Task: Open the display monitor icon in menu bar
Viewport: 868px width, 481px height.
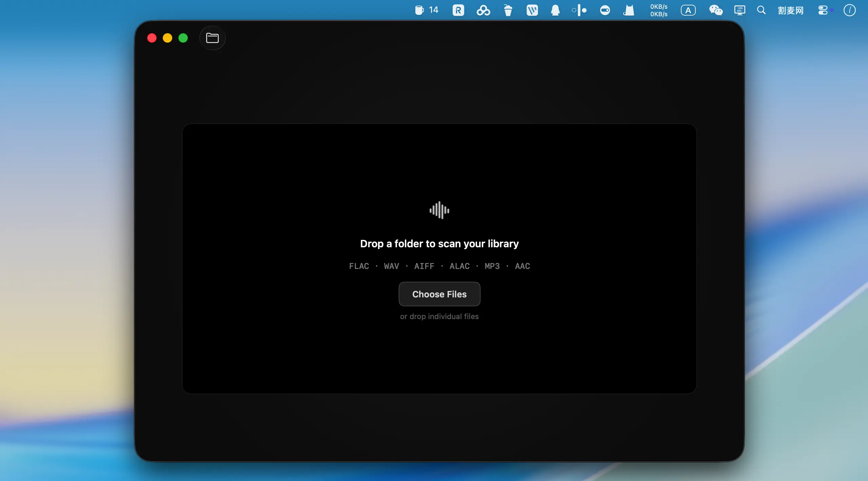Action: coord(739,10)
